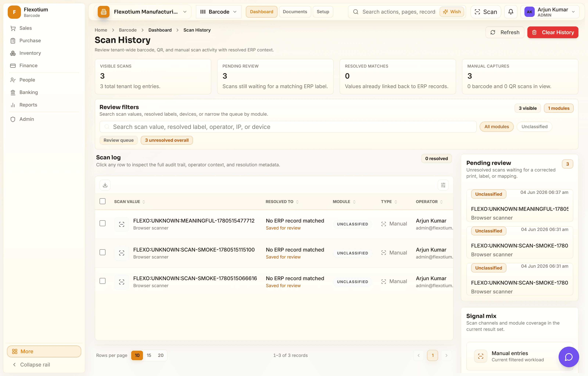The height and width of the screenshot is (376, 588).
Task: Switch to Documents tab
Action: 295,12
